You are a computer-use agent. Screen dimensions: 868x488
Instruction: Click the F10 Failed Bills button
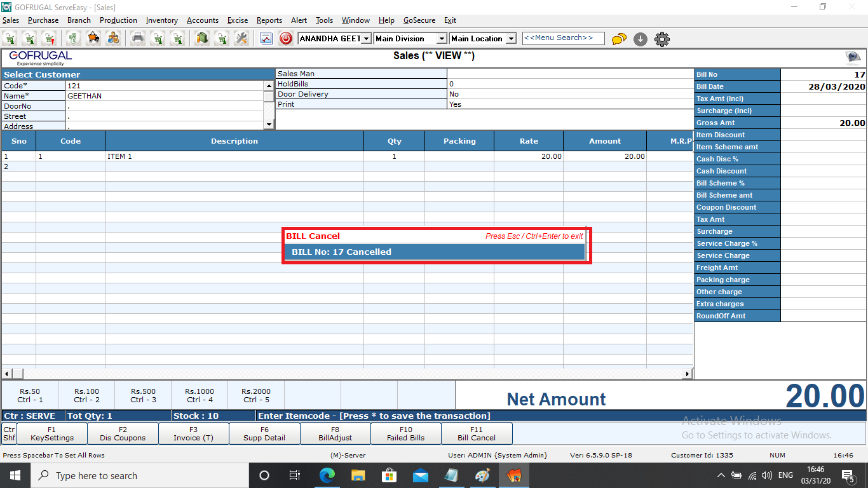(406, 433)
